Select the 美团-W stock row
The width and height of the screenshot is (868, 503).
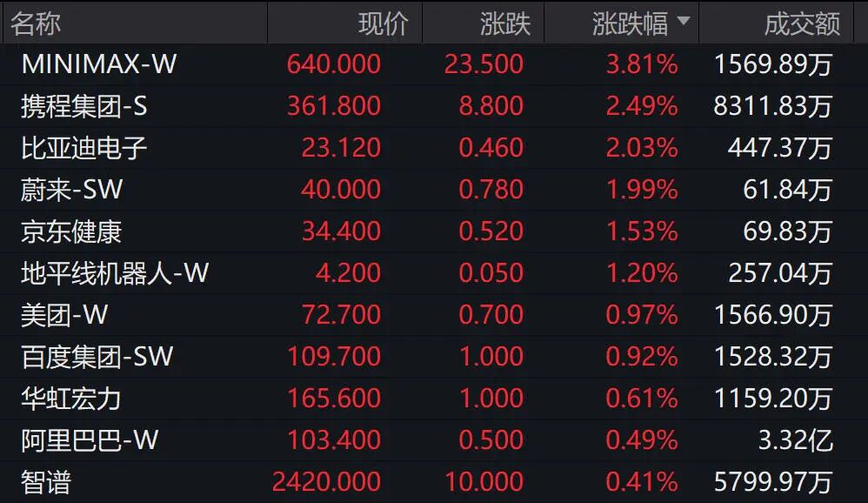pos(434,315)
